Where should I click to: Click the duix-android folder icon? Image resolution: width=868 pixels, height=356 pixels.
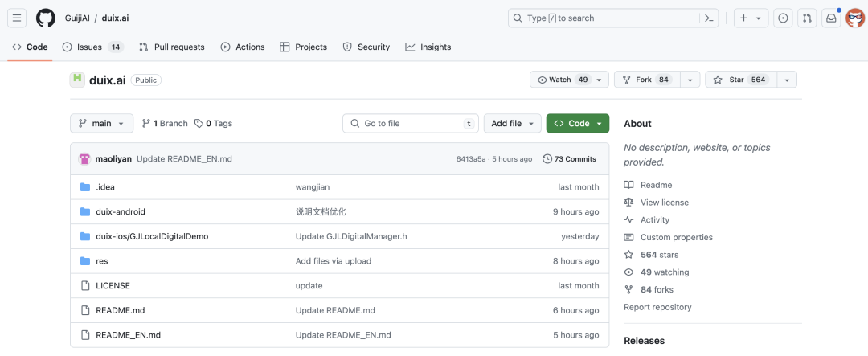(84, 211)
